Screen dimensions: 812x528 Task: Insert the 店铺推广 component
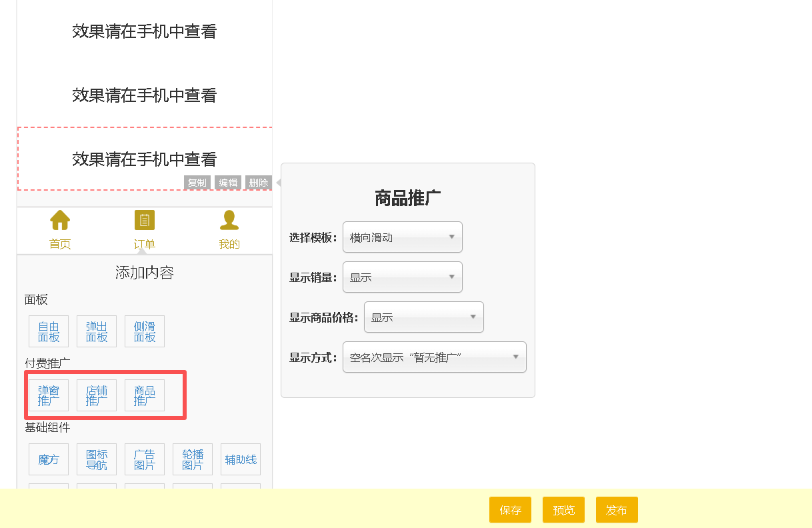[97, 395]
